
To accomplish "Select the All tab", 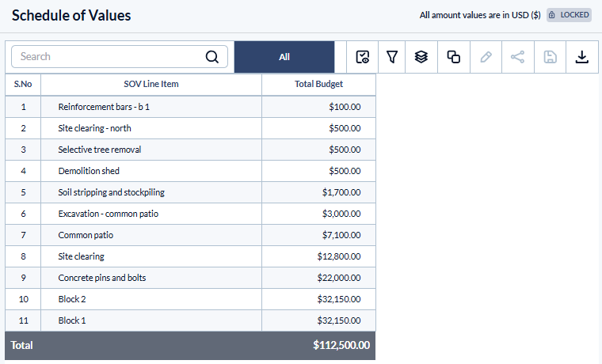I will pyautogui.click(x=284, y=57).
